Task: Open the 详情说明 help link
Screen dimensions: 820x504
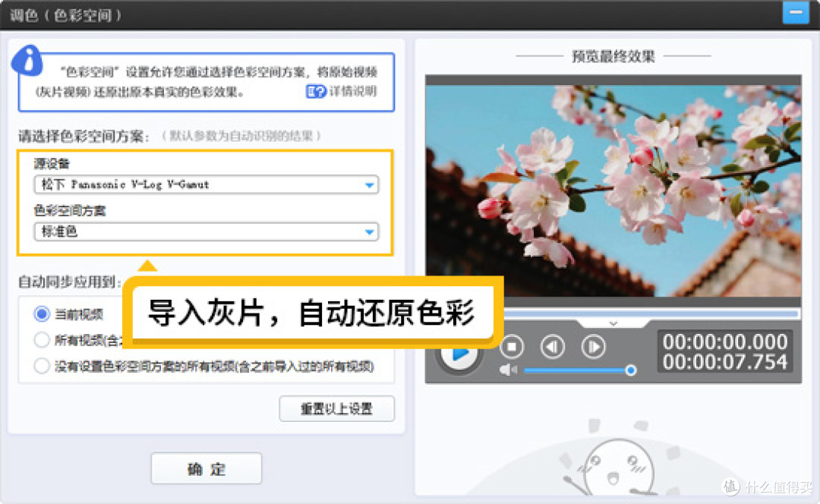Action: 342,92
